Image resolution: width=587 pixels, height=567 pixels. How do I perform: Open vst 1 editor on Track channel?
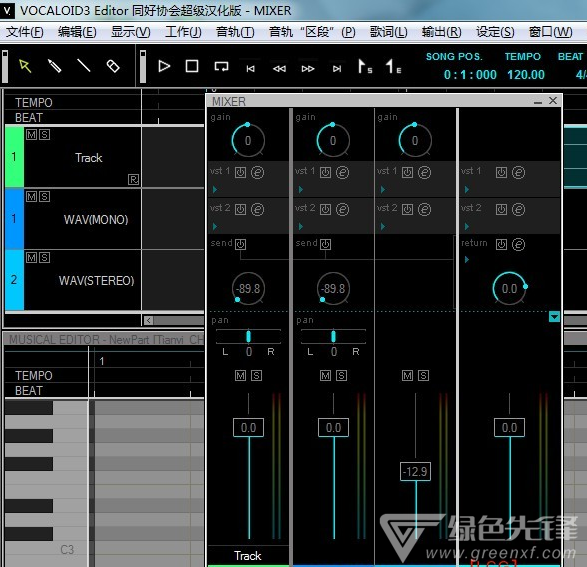tap(257, 173)
